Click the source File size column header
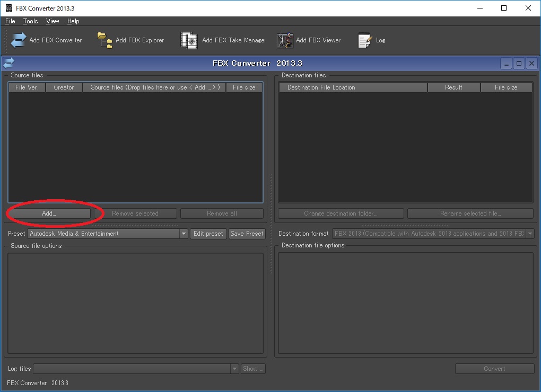Image resolution: width=541 pixels, height=392 pixels. click(x=245, y=87)
